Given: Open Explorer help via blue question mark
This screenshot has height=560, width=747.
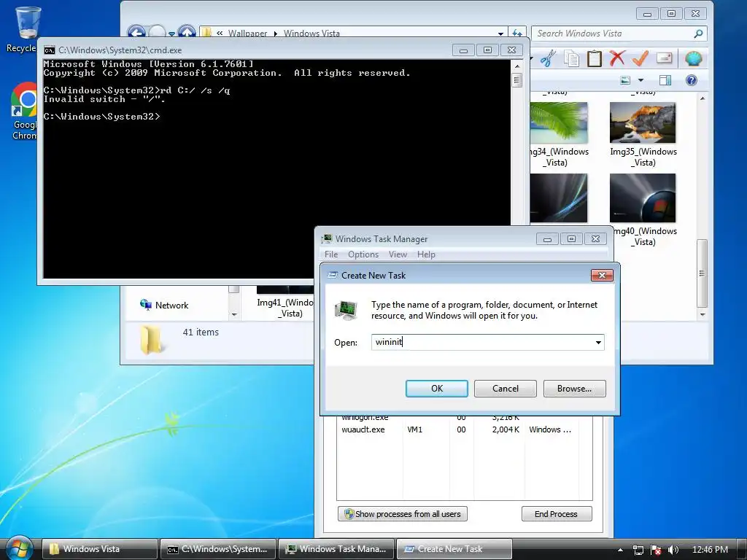Looking at the screenshot, I should pos(692,80).
